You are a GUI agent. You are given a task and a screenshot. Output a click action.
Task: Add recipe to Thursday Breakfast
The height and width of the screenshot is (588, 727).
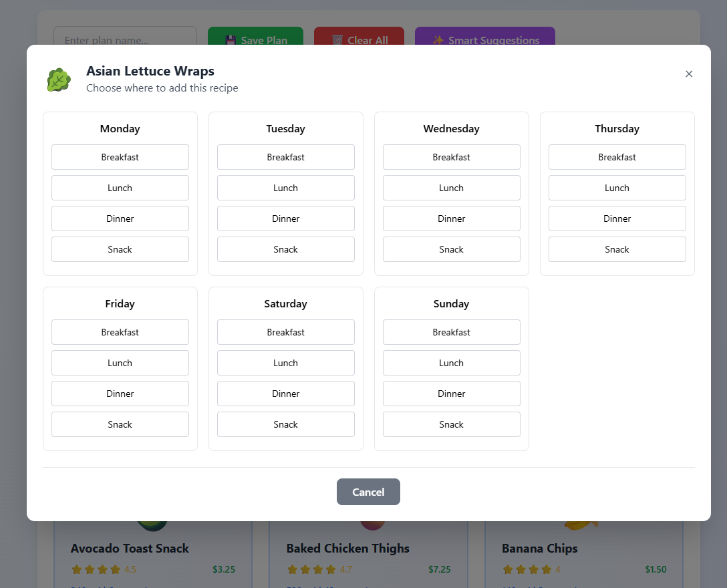pyautogui.click(x=617, y=157)
